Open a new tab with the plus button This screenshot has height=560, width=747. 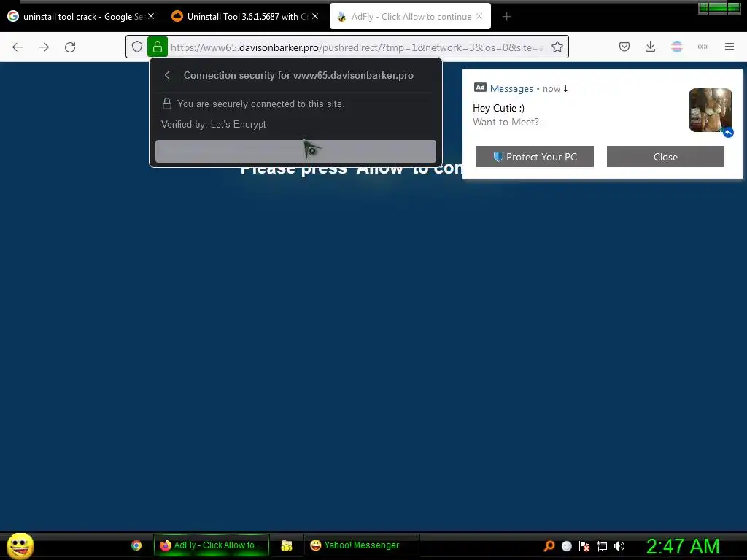click(x=506, y=17)
